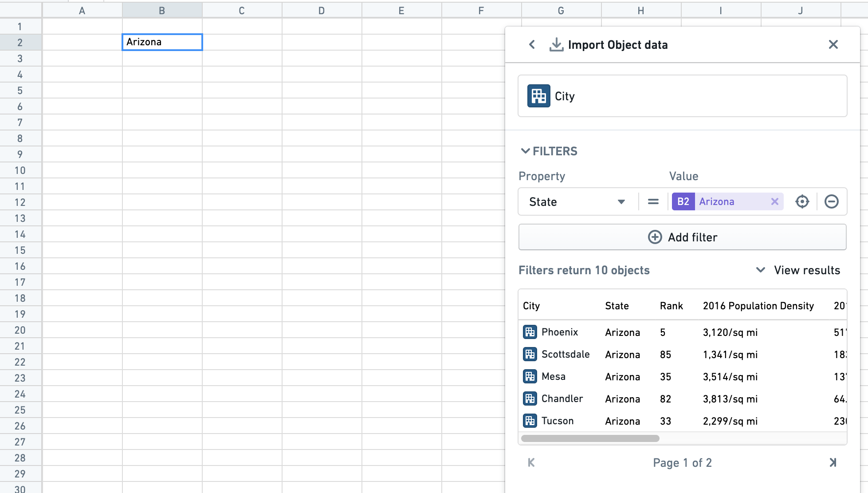This screenshot has height=493, width=868.
Task: Click the Phoenix city name
Action: tap(560, 332)
